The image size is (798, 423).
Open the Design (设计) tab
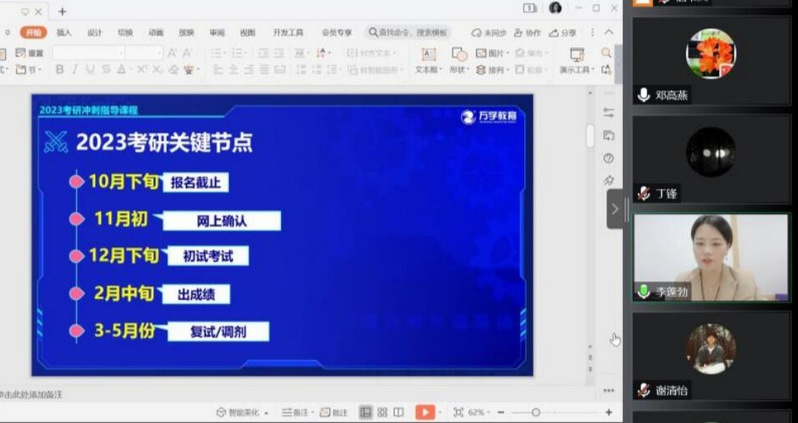coord(94,32)
